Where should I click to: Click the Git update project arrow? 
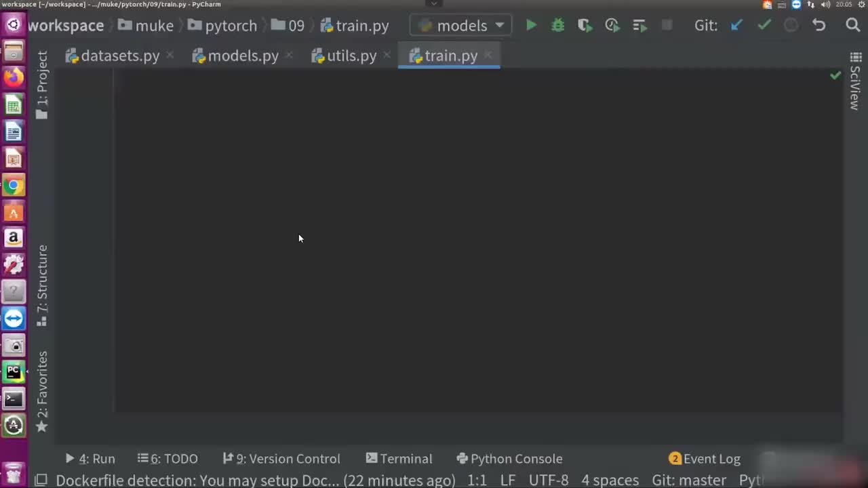point(737,26)
